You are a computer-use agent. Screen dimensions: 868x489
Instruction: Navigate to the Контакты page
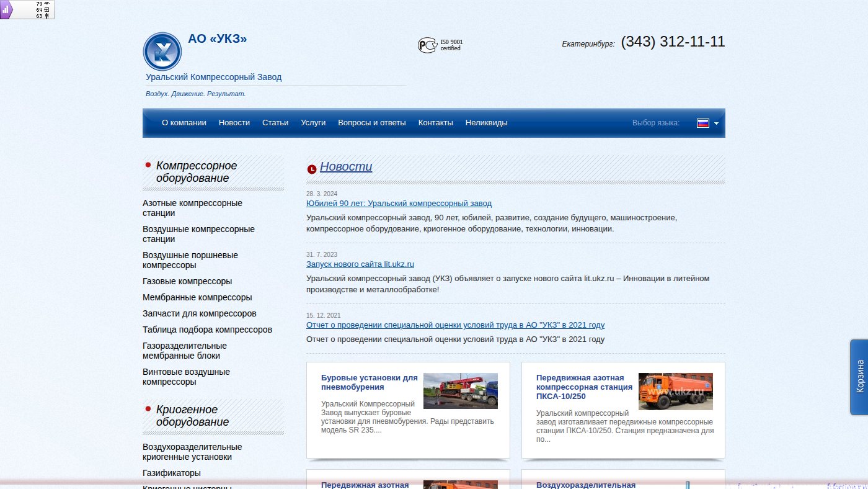click(436, 123)
